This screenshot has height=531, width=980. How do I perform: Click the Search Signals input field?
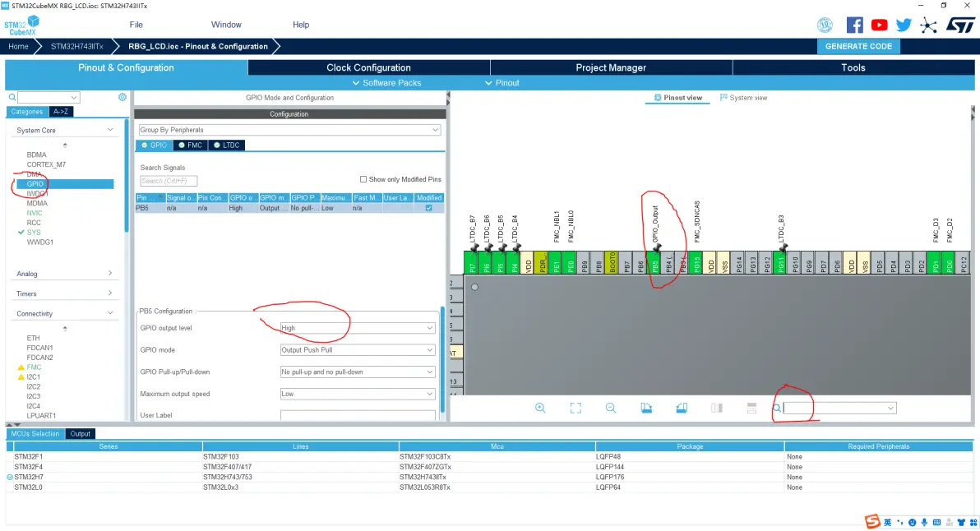[168, 181]
